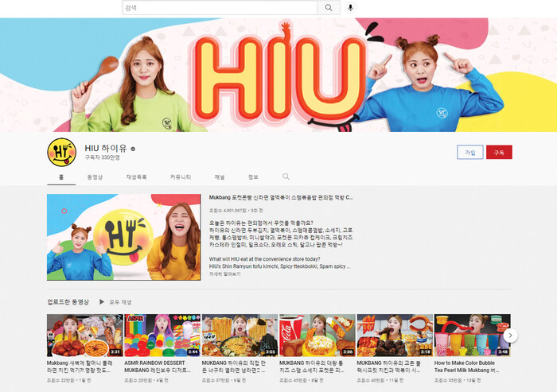This screenshot has width=557, height=392.
Task: Open the 3:31 fried chicken video thumbnail
Action: coord(85,336)
